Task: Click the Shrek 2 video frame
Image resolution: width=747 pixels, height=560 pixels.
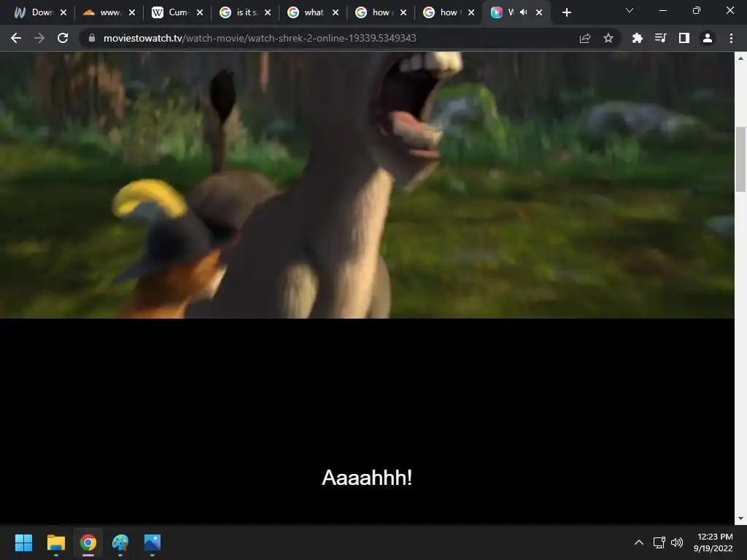Action: 367,184
